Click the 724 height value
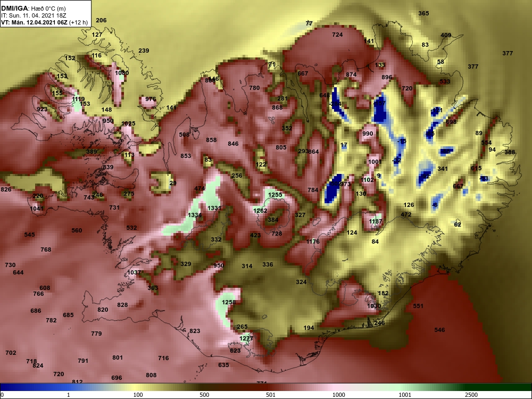The height and width of the screenshot is (399, 532). point(337,35)
